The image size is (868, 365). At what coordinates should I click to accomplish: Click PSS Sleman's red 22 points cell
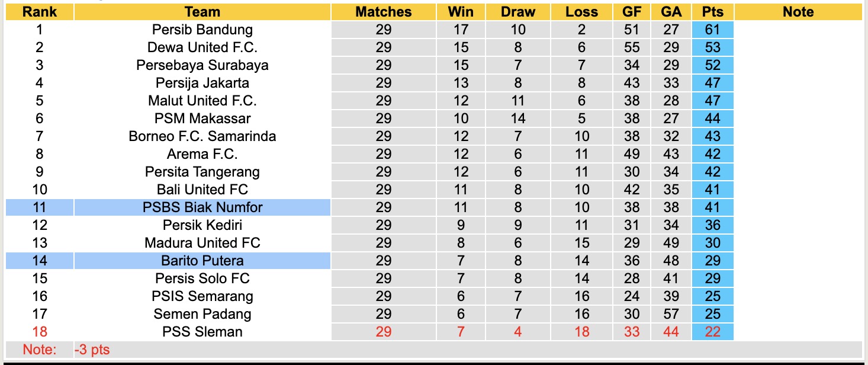click(x=713, y=332)
